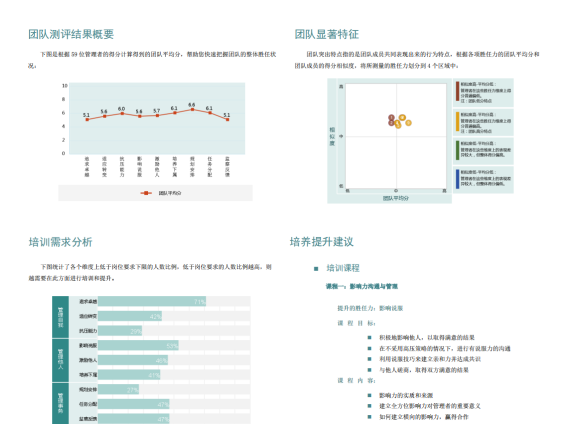The width and height of the screenshot is (579, 432).
Task: Select the 管理事务 category block
Action: pos(60,403)
